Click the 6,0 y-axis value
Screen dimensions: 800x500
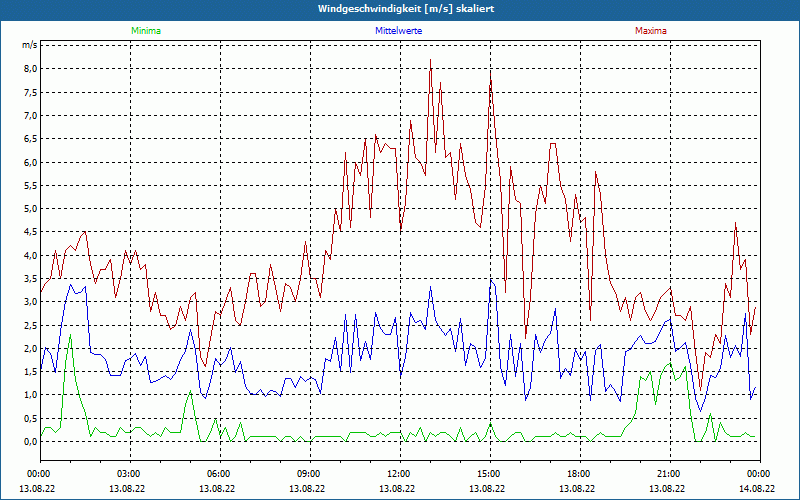(31, 162)
